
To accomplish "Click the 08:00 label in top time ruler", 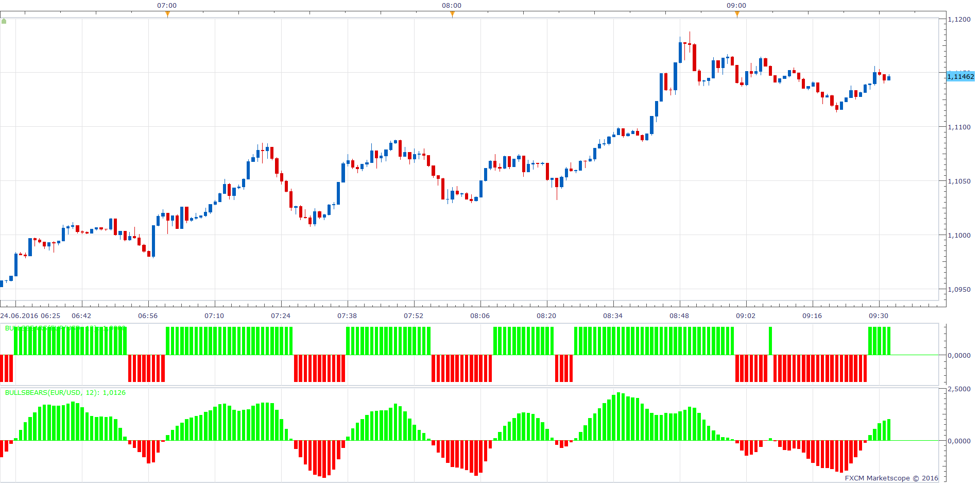I will click(452, 5).
